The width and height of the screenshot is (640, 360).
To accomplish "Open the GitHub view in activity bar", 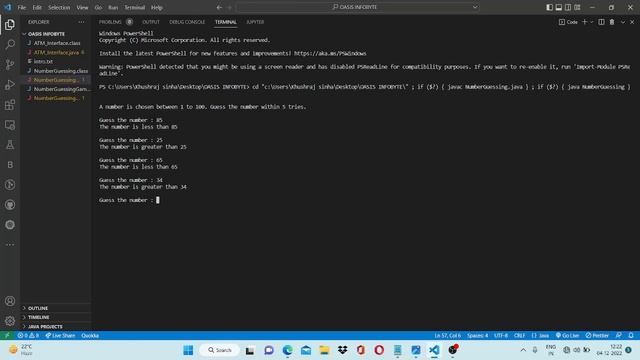I will pos(10,205).
